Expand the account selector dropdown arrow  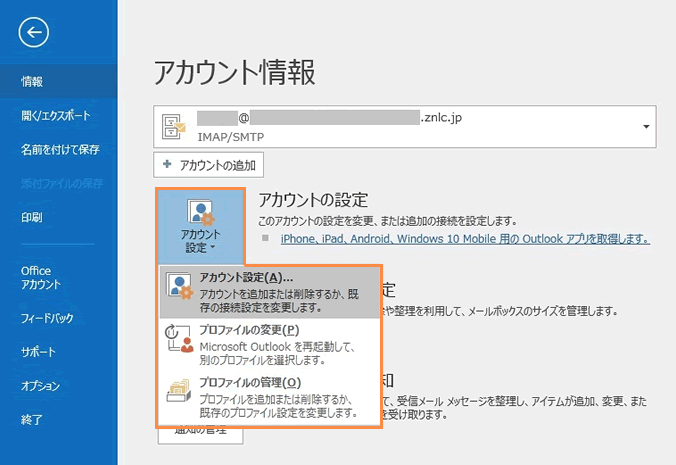point(646,127)
